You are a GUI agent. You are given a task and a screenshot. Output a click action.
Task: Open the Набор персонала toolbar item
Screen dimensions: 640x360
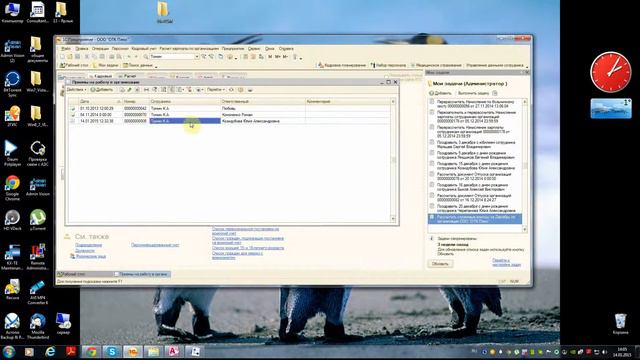pyautogui.click(x=388, y=65)
